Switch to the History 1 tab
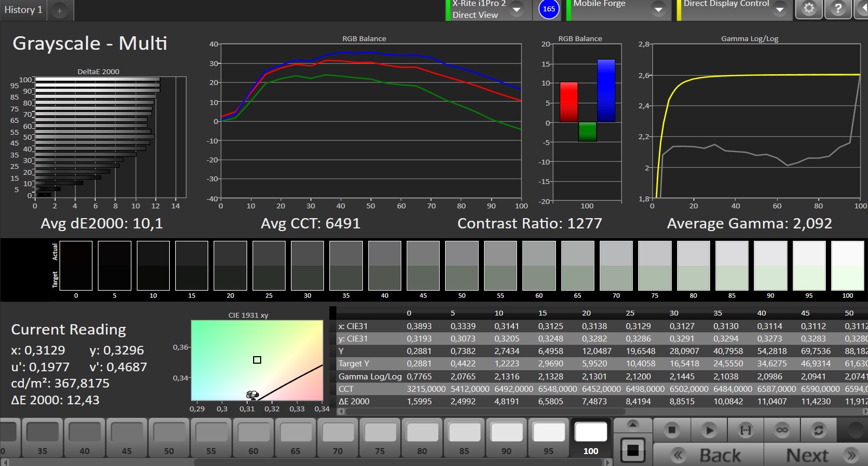 click(x=23, y=10)
